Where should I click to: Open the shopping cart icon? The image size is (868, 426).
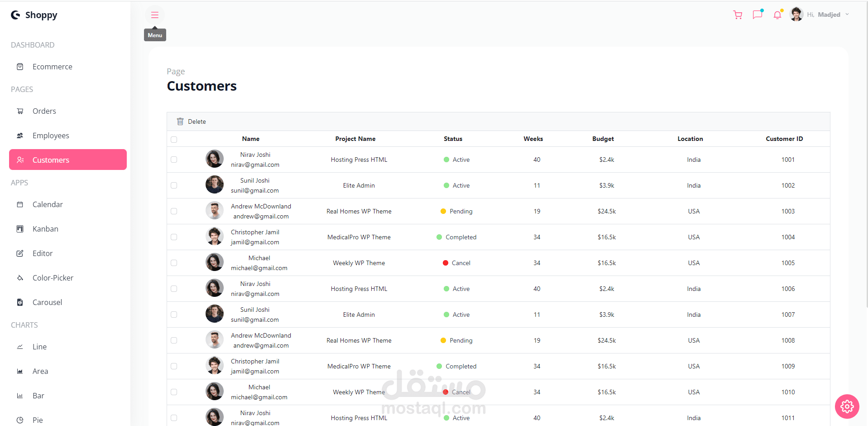click(x=738, y=15)
